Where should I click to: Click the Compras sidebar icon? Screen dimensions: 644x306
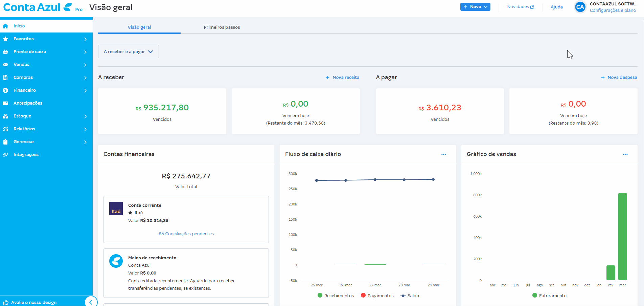click(x=6, y=77)
